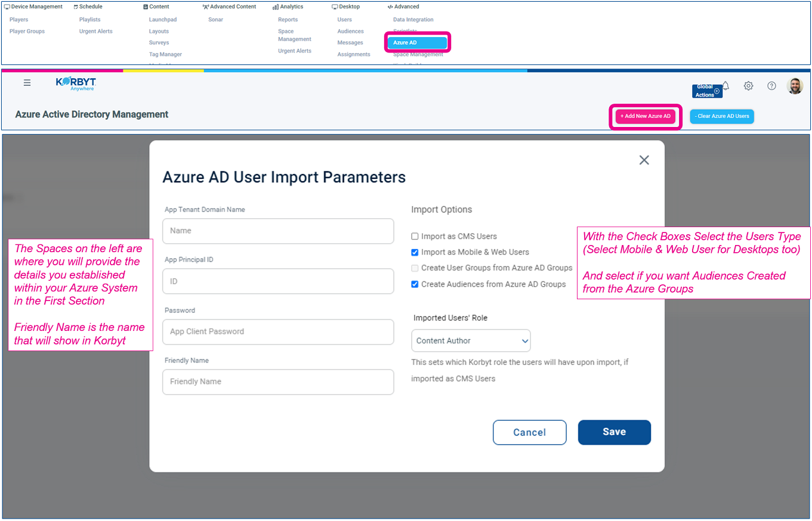Click the Korbyt Anywhere logo
Screen dimensions: 812x521
coord(76,84)
